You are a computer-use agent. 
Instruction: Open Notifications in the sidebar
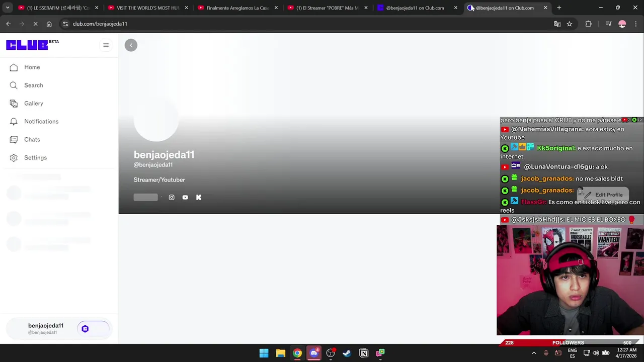point(41,122)
